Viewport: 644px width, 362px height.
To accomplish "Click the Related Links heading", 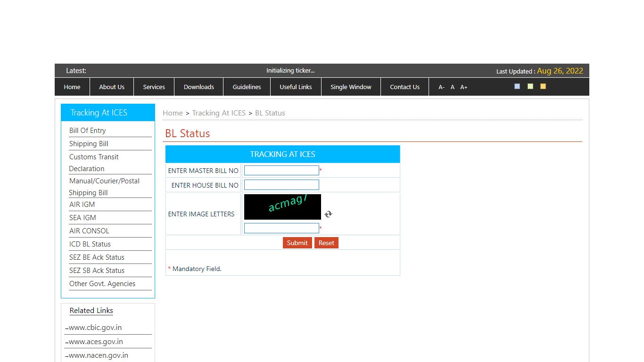I will [x=91, y=311].
